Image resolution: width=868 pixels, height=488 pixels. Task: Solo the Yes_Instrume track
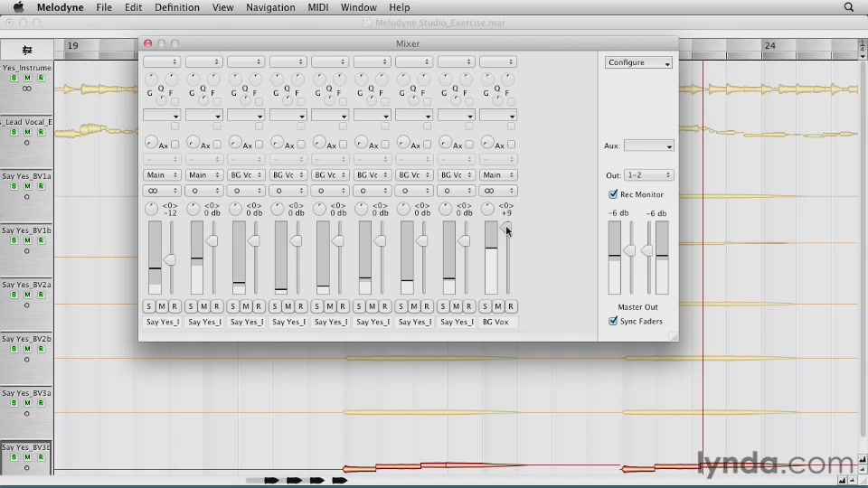14,78
